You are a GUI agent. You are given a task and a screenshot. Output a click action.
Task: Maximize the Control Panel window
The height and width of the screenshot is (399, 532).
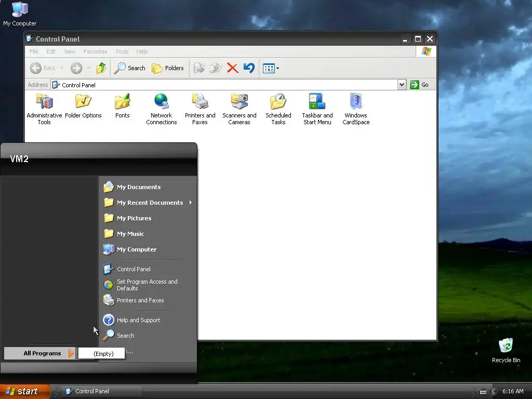tap(418, 39)
